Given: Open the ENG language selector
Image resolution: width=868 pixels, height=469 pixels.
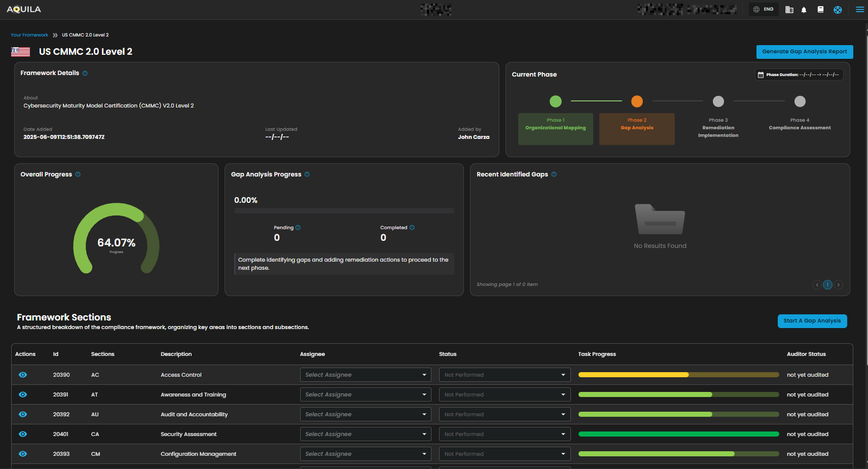Looking at the screenshot, I should (x=764, y=10).
